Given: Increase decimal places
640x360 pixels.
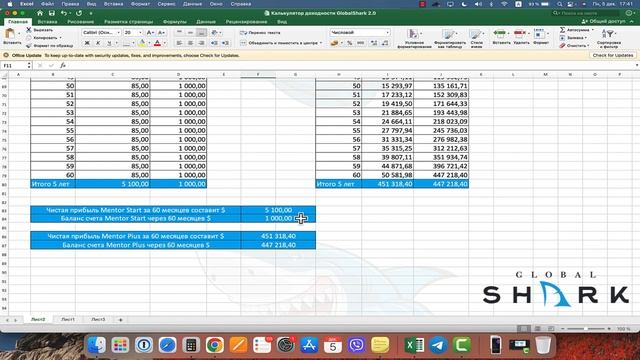Looking at the screenshot, I should [374, 43].
